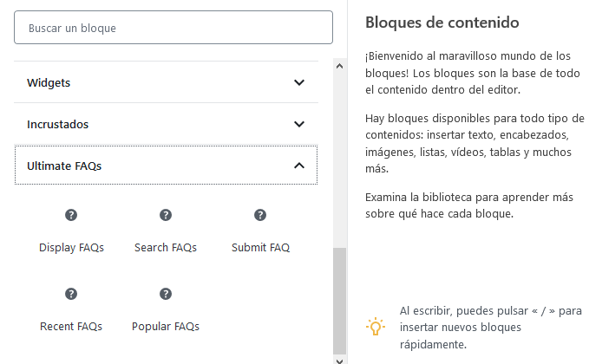Click the Ultimate FAQs category heading
Image resolution: width=602 pixels, height=364 pixels.
tap(166, 165)
